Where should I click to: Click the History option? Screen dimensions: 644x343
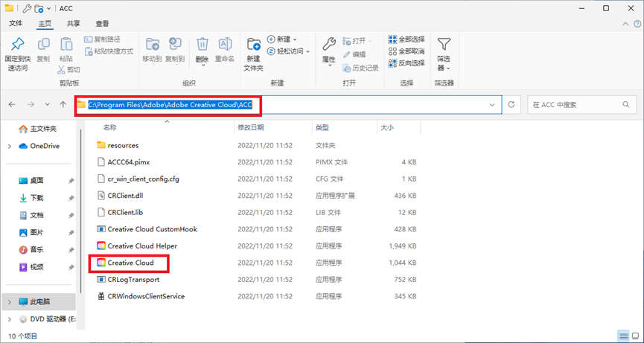(360, 68)
